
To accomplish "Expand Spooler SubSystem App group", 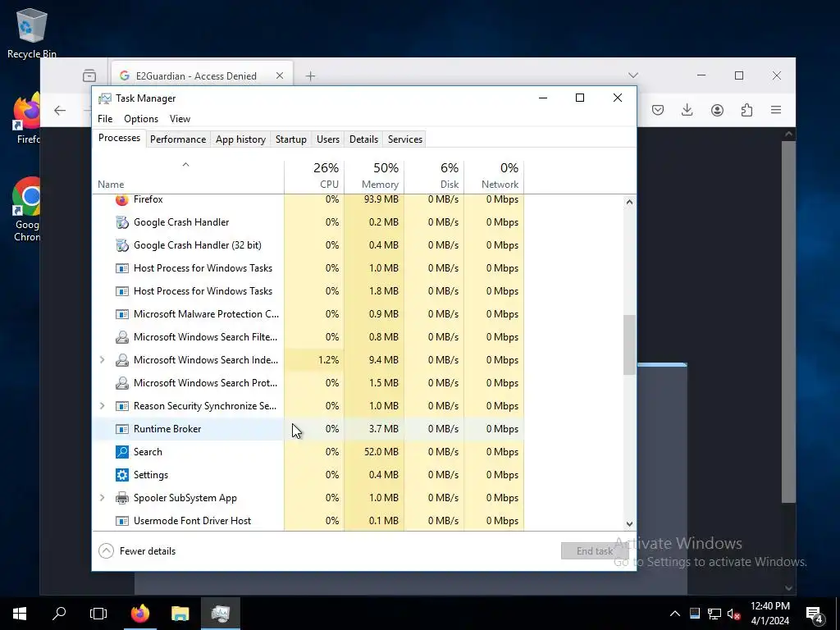I will [x=103, y=498].
